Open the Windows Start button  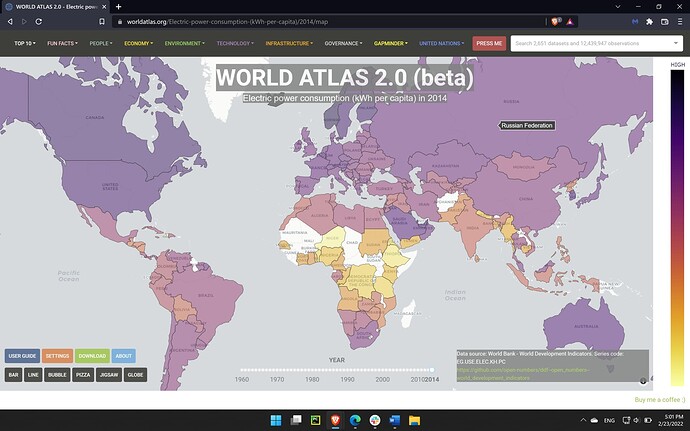pos(276,420)
